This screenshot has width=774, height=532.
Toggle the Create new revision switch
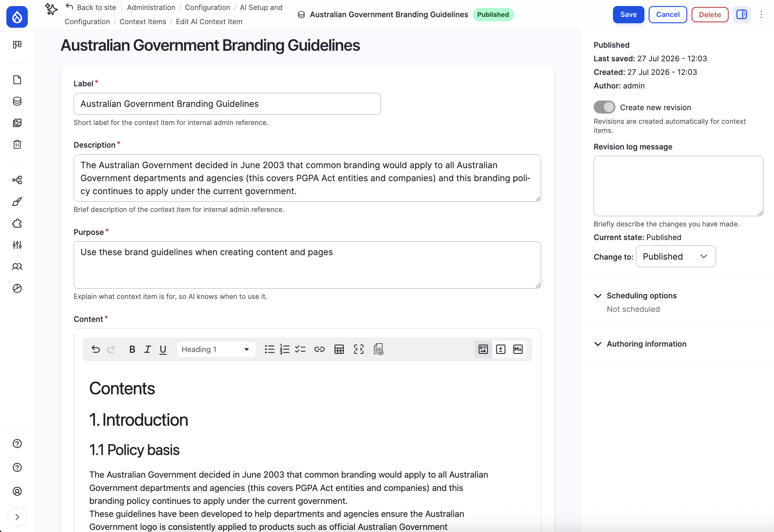click(604, 107)
